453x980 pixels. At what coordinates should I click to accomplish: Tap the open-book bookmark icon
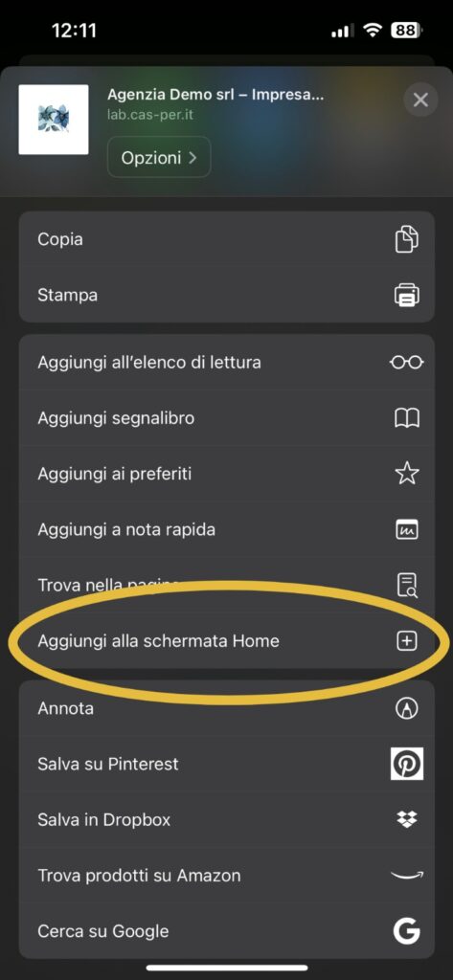[407, 417]
